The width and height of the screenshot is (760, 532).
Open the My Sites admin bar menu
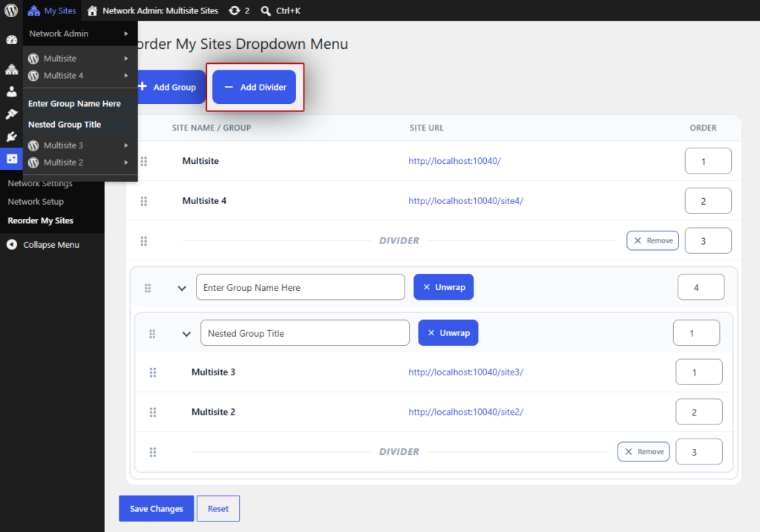(52, 10)
